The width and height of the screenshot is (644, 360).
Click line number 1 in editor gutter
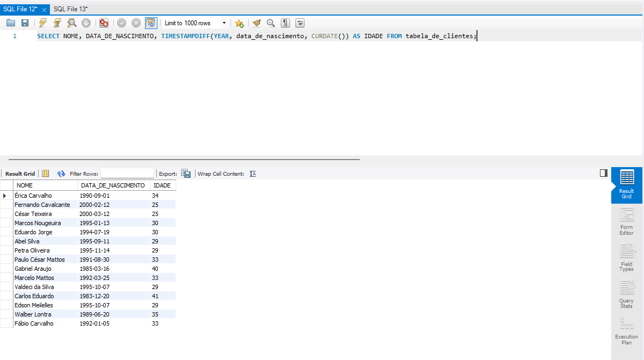(15, 36)
